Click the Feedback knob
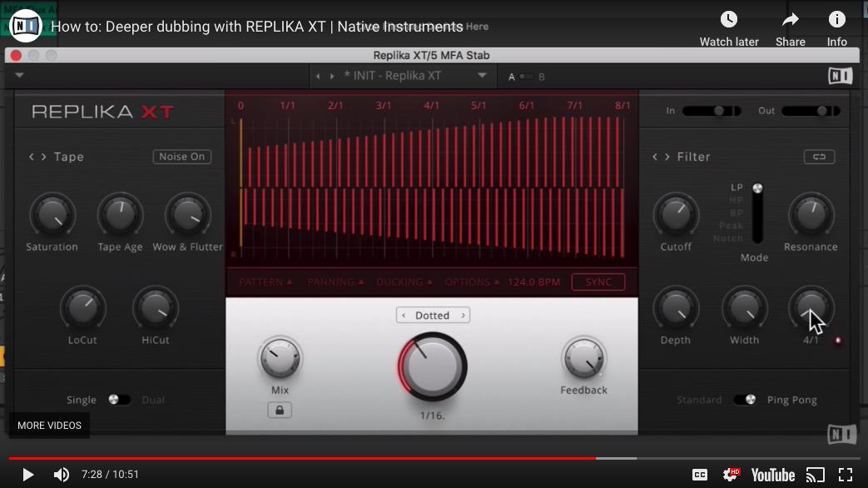The height and width of the screenshot is (488, 868). coord(583,358)
